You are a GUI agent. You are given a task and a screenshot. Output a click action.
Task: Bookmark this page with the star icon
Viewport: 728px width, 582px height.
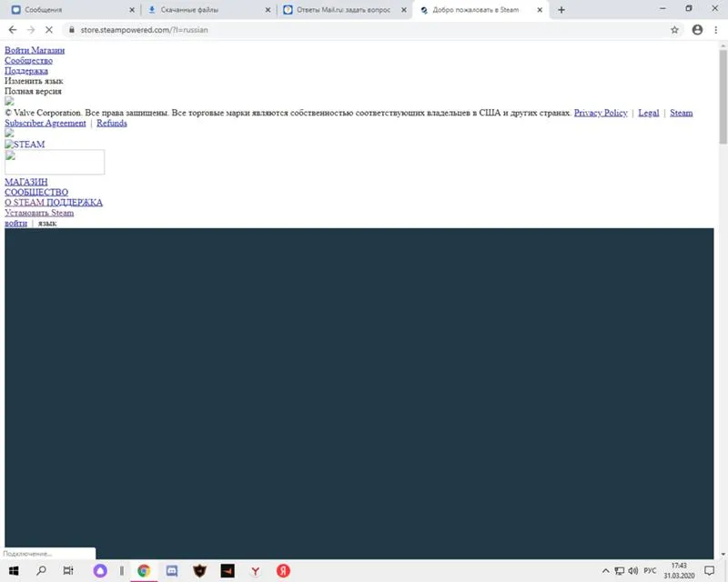(674, 30)
